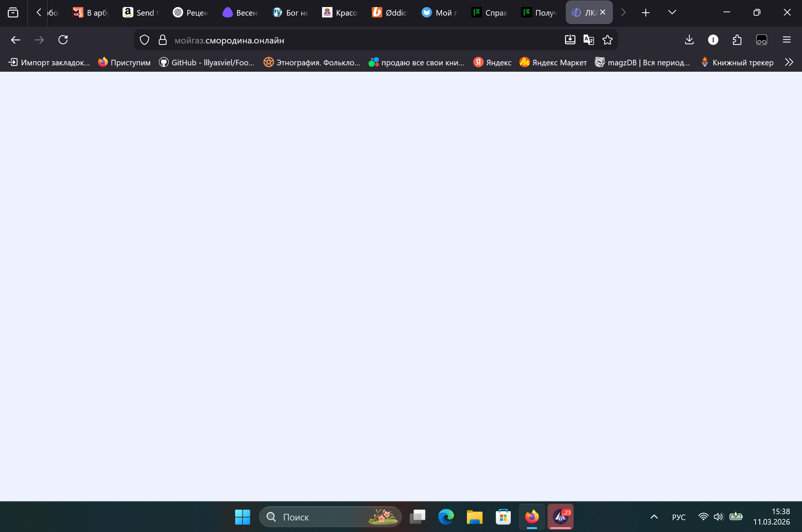This screenshot has width=802, height=532.
Task: Open the GitHub Illyasviel bookmark
Action: tap(207, 62)
